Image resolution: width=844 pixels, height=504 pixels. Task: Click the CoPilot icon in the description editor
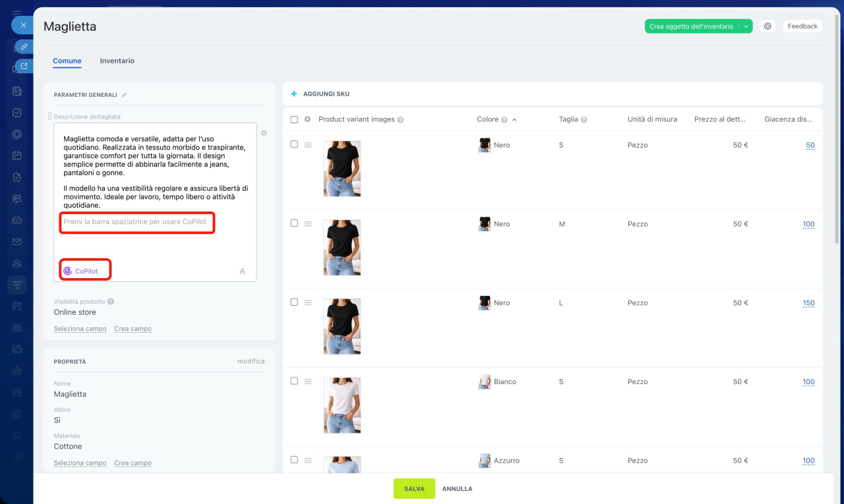click(68, 271)
